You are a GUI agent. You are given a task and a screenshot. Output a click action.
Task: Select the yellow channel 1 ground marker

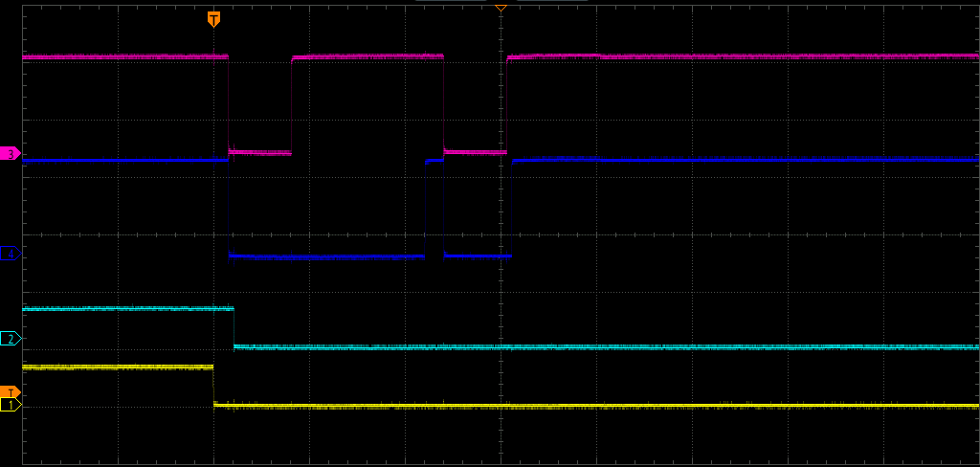click(11, 406)
